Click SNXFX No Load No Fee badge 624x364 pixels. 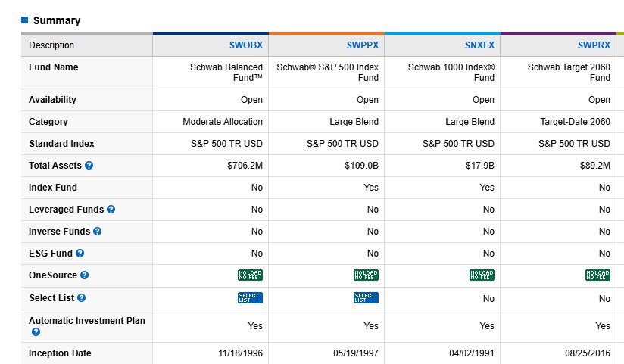482,275
